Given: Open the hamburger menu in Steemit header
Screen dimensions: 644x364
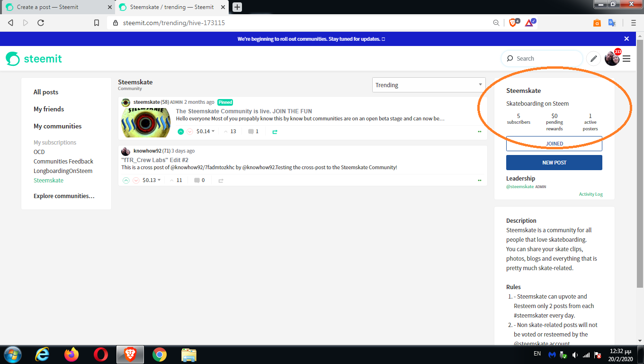Looking at the screenshot, I should point(626,59).
